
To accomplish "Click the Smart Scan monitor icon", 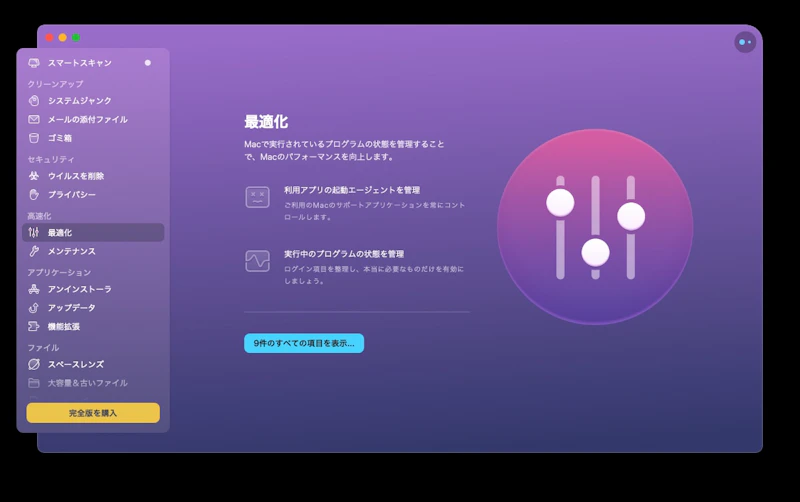I will tap(34, 63).
